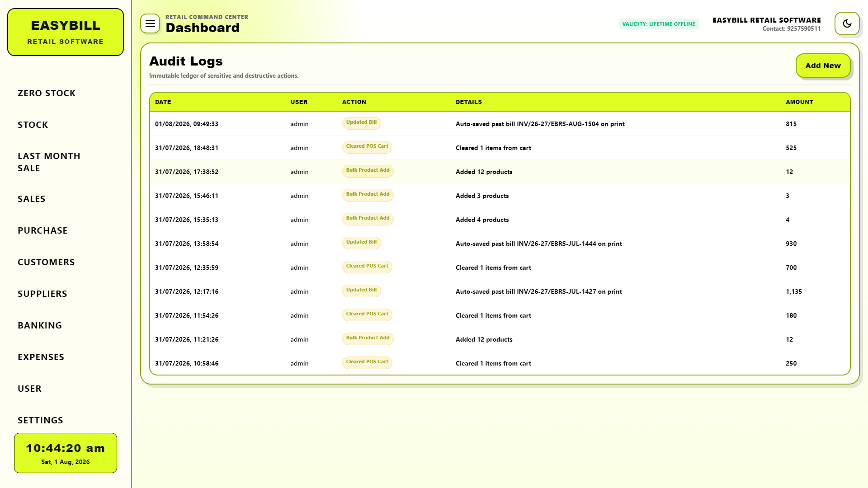
Task: Click the EASYBILL Retail Software logo
Action: (66, 32)
